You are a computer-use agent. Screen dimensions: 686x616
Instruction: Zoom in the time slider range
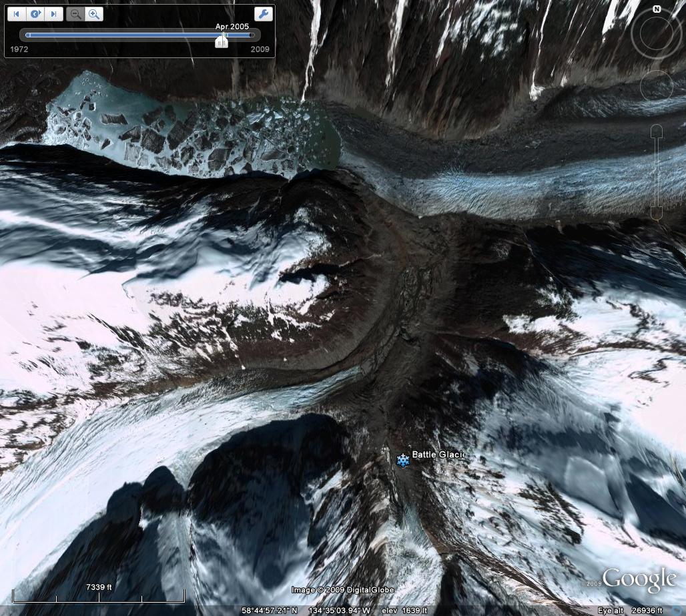pos(94,14)
